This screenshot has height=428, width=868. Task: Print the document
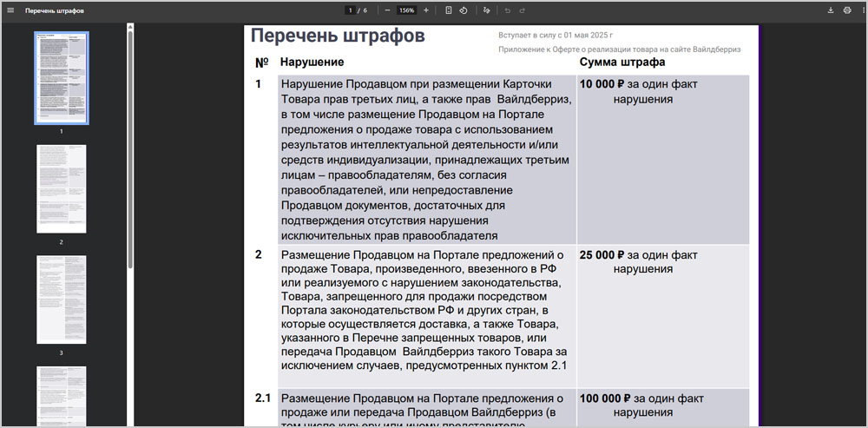pos(846,10)
